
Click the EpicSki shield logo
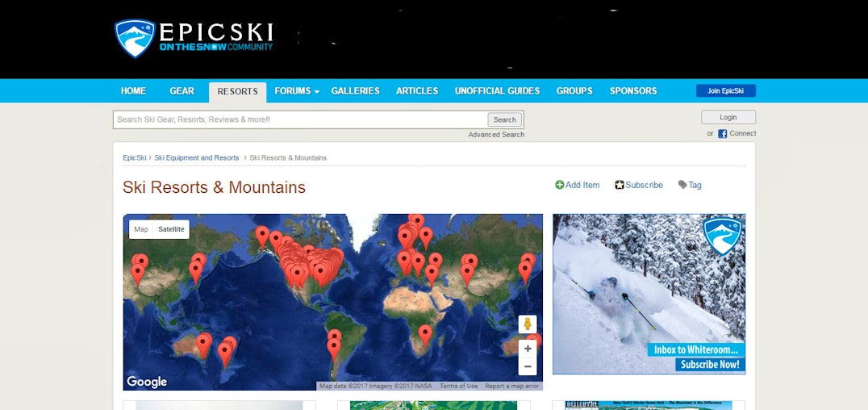[x=135, y=38]
